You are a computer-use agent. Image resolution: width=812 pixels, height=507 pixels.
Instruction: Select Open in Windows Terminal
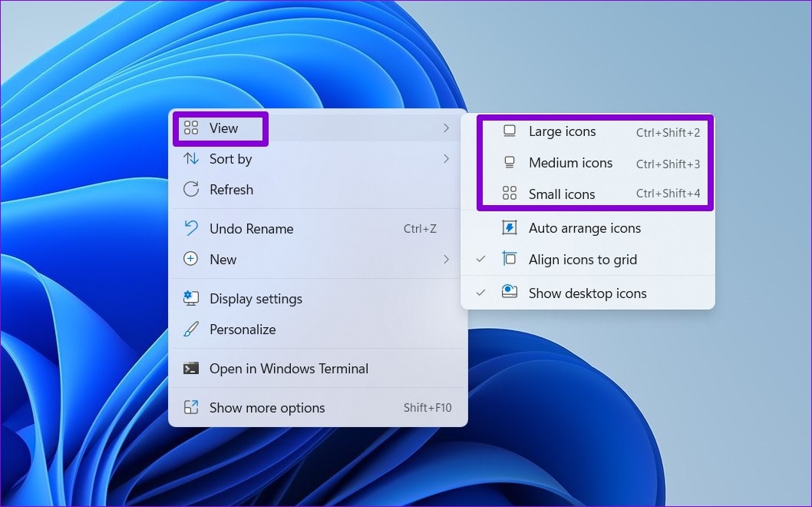click(x=318, y=369)
